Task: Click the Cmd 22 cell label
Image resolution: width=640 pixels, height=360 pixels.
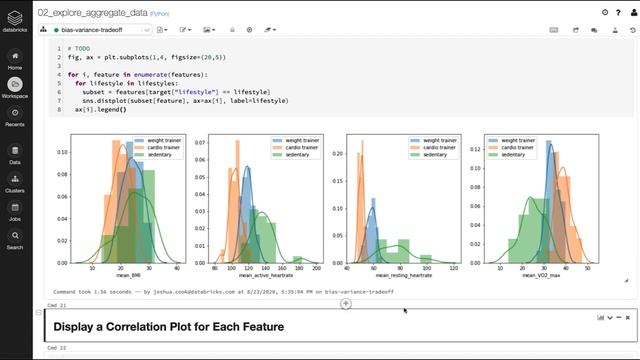Action: tap(56, 348)
